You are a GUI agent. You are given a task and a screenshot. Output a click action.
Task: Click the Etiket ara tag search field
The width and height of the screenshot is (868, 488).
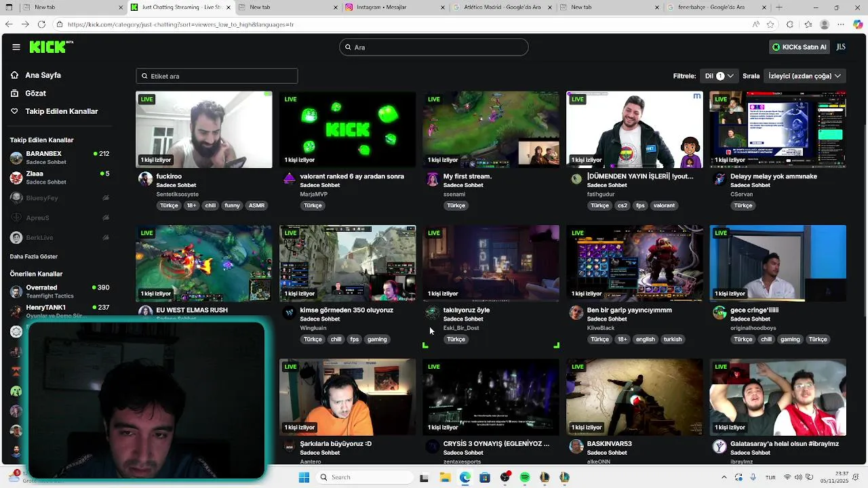coord(217,76)
